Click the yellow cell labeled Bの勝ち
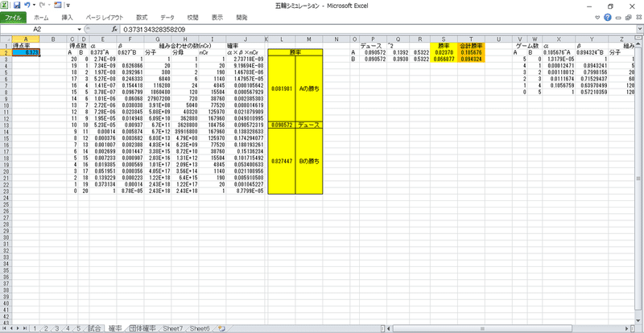644x333 pixels. coord(309,161)
